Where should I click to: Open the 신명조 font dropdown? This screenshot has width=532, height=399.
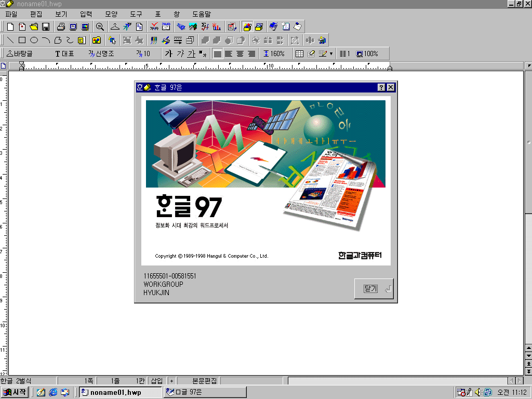point(101,54)
